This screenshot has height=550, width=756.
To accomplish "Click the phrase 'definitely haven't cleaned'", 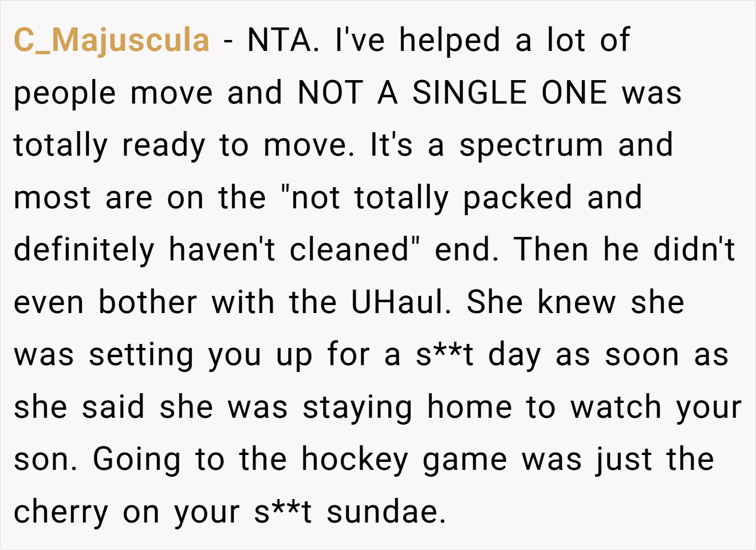I will coord(211,250).
